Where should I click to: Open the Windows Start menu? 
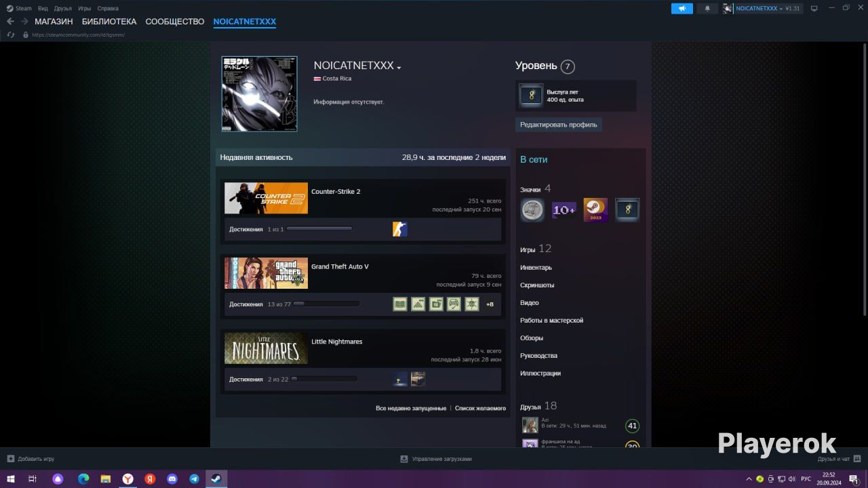(11, 479)
